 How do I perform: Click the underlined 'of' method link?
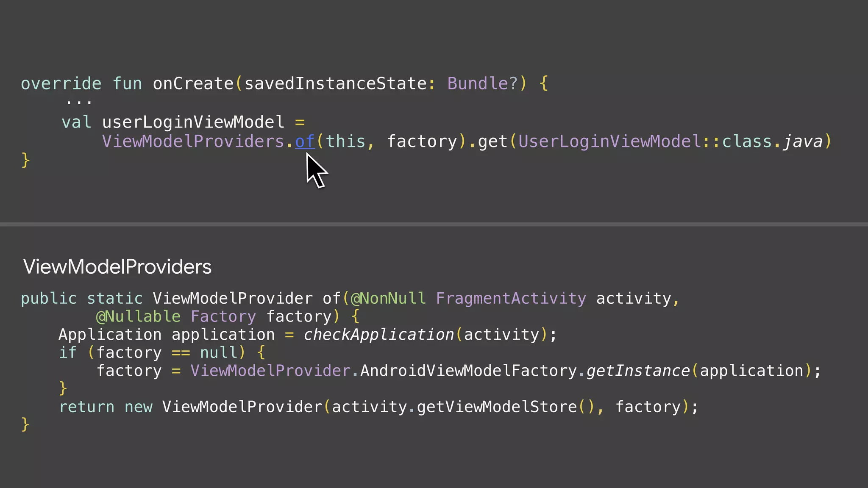point(305,141)
